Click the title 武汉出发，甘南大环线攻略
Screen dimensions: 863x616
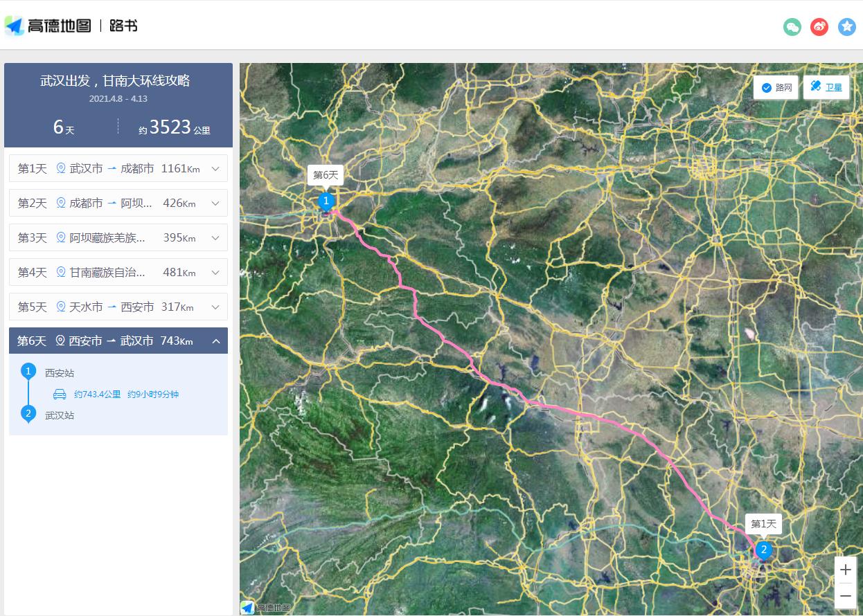[115, 80]
